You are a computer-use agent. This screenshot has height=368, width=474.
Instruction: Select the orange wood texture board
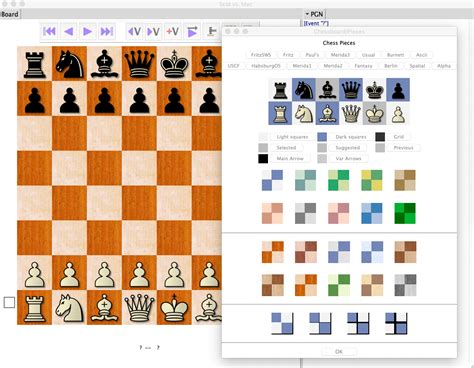[273, 252]
